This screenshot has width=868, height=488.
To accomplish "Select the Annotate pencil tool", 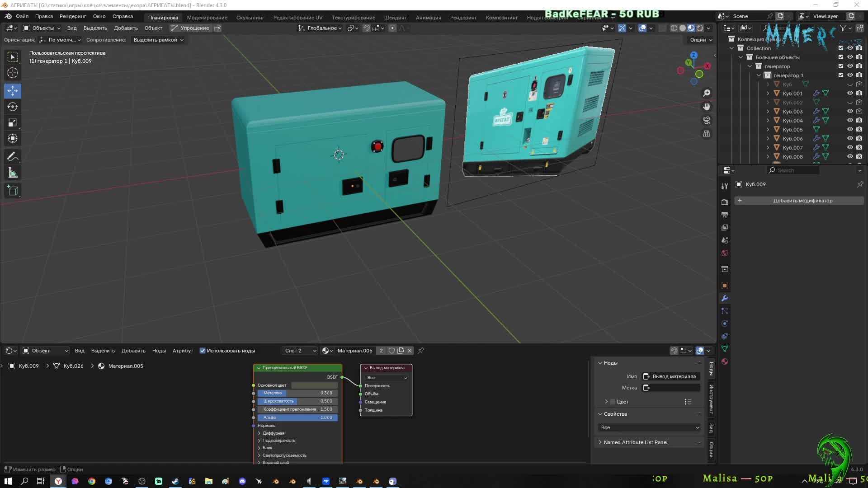I will pos(13,157).
